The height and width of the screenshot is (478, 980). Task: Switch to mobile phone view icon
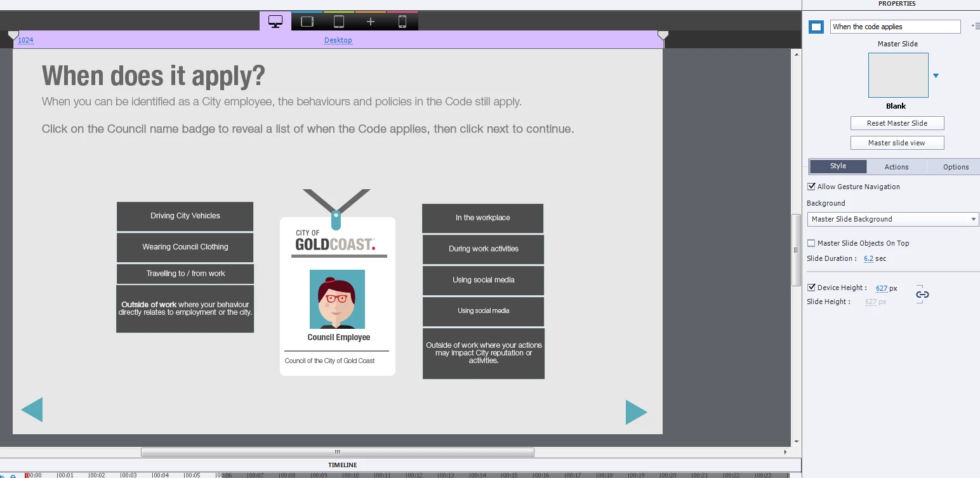pos(402,22)
